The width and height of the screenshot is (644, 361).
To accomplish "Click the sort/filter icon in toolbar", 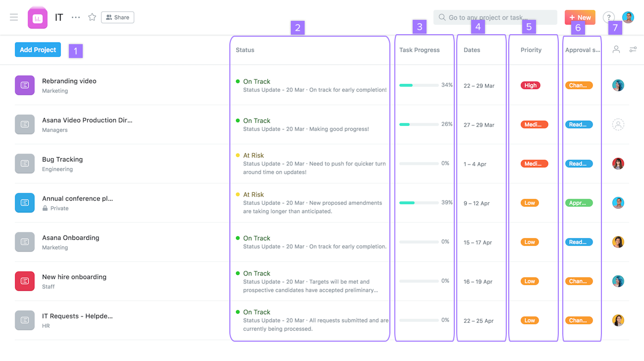I will coord(633,49).
